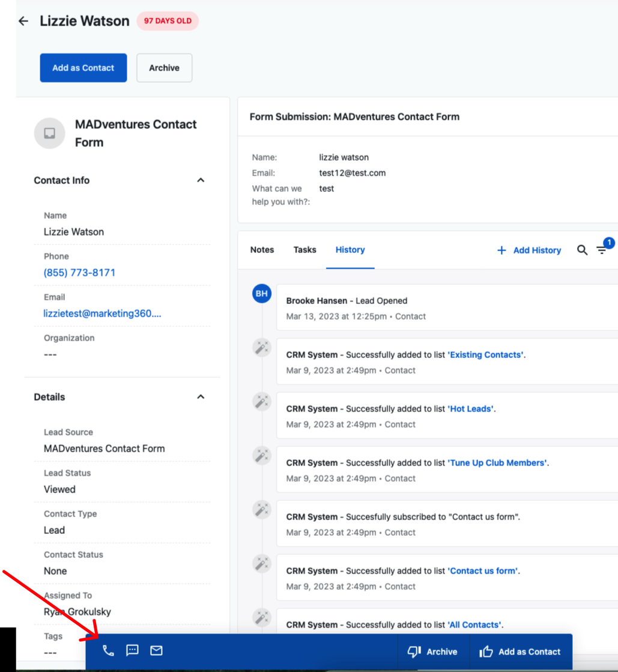Switch to the Tasks tab
The height and width of the screenshot is (672, 618).
click(304, 250)
